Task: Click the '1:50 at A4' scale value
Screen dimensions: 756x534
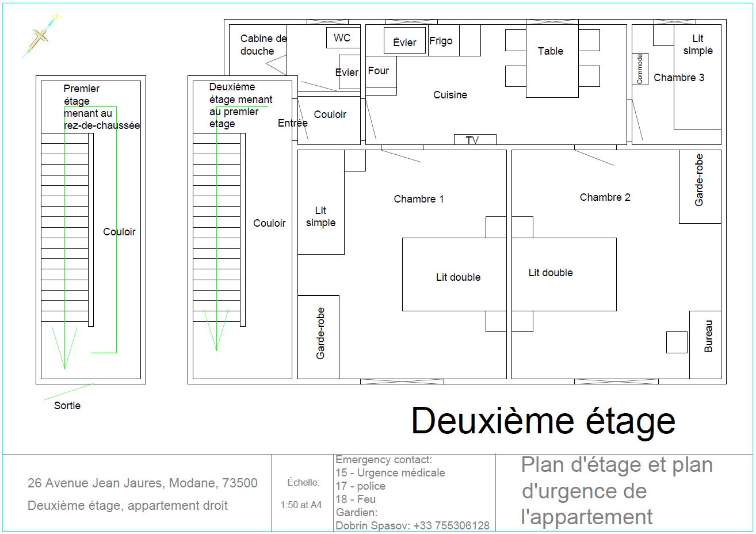Action: pyautogui.click(x=301, y=505)
